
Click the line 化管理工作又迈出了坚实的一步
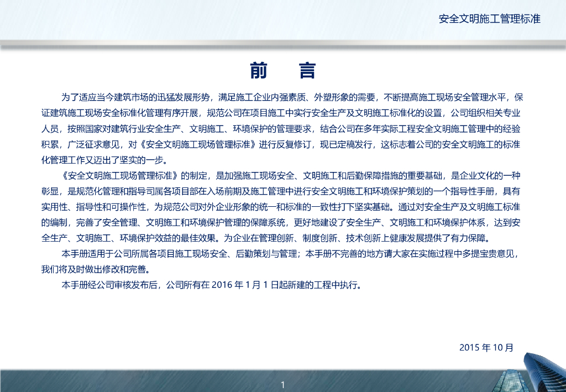click(104, 160)
